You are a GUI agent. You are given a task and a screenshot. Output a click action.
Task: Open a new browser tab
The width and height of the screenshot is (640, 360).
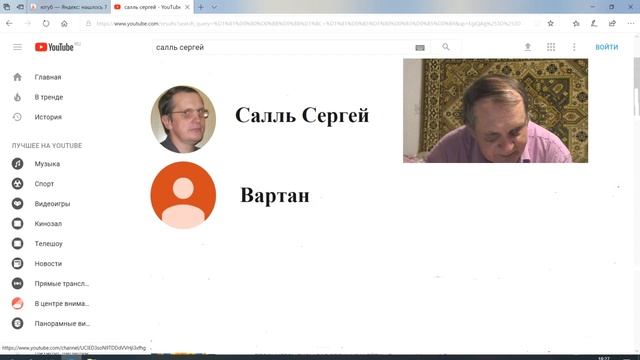tap(201, 7)
